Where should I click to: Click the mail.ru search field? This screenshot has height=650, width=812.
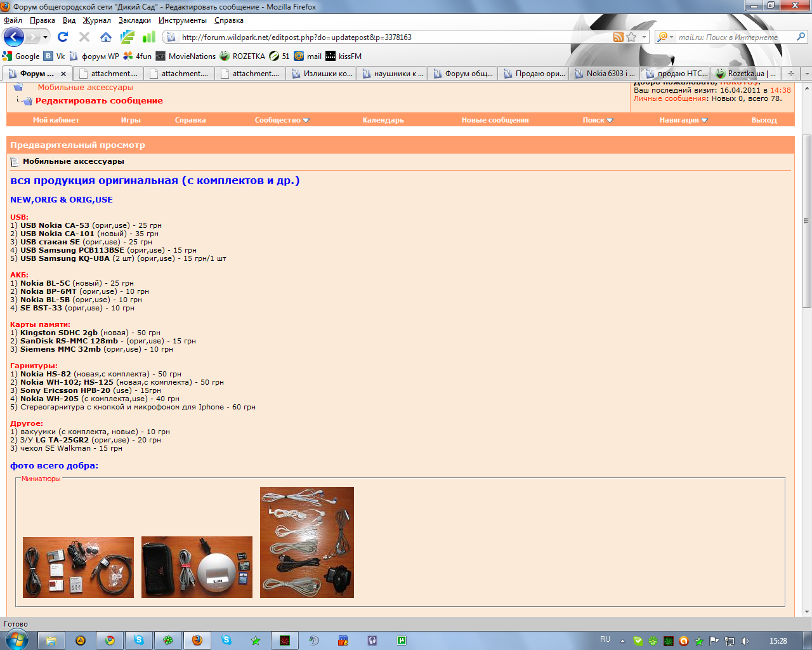735,37
